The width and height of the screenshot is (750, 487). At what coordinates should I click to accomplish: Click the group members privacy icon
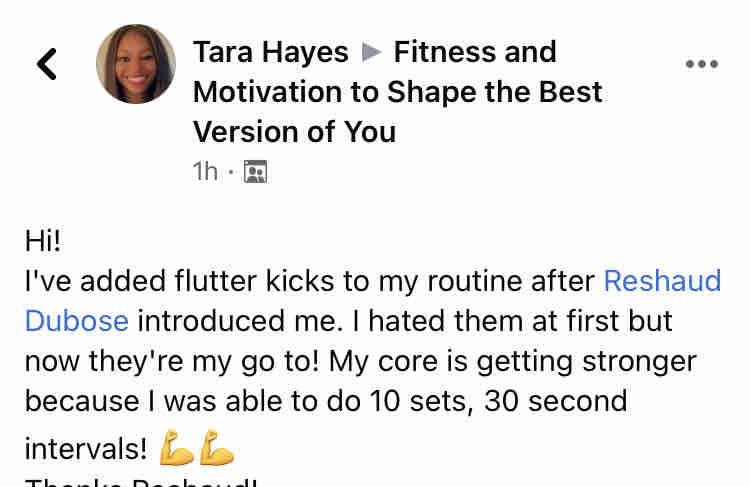255,172
